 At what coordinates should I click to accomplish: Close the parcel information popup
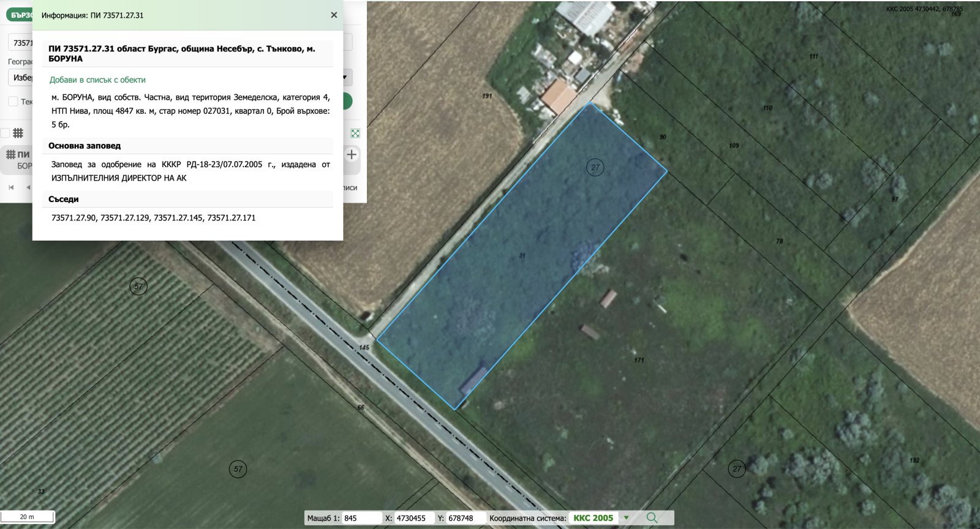tap(334, 15)
